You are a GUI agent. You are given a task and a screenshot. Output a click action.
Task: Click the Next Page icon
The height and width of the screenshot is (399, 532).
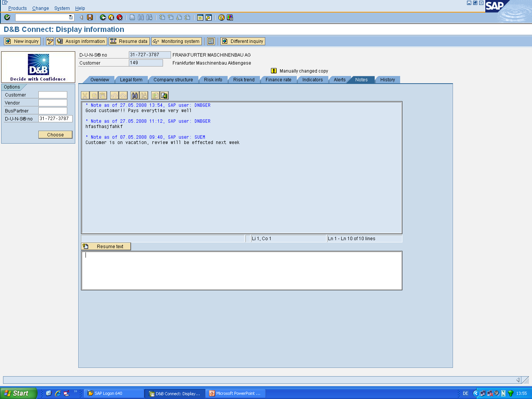tap(179, 17)
